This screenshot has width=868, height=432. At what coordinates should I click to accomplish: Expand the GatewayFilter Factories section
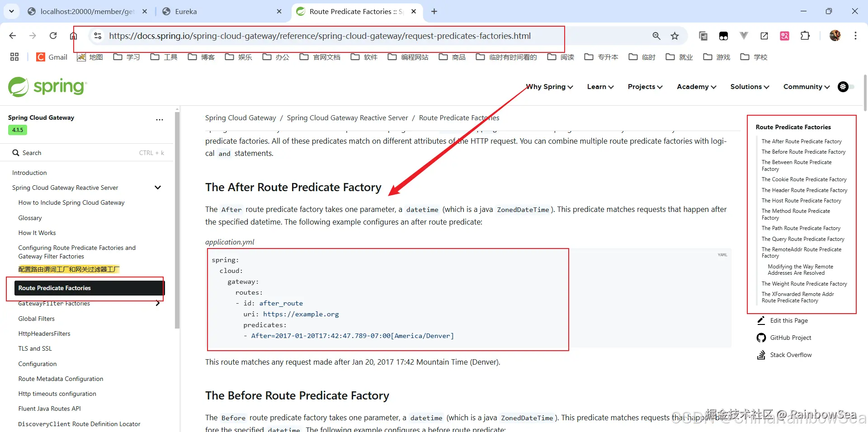click(158, 303)
